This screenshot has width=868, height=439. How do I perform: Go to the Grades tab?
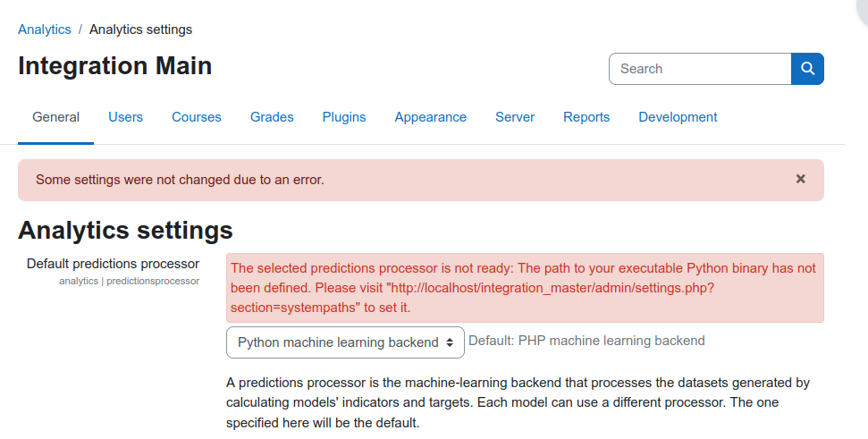(272, 117)
